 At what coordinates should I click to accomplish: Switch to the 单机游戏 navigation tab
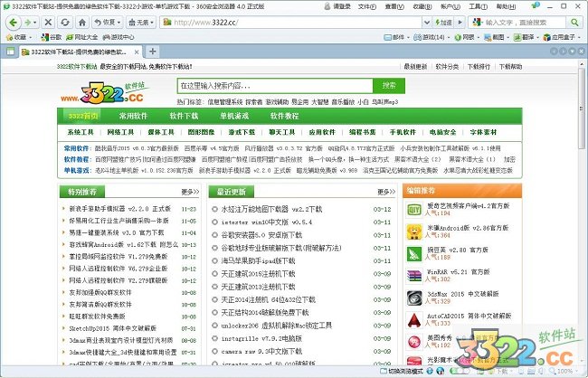pos(233,116)
